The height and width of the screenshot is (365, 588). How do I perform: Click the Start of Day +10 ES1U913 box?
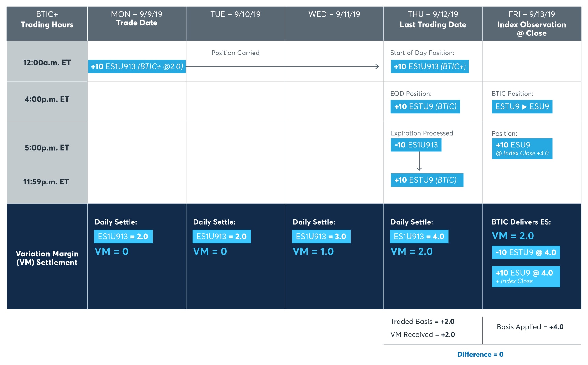(429, 66)
